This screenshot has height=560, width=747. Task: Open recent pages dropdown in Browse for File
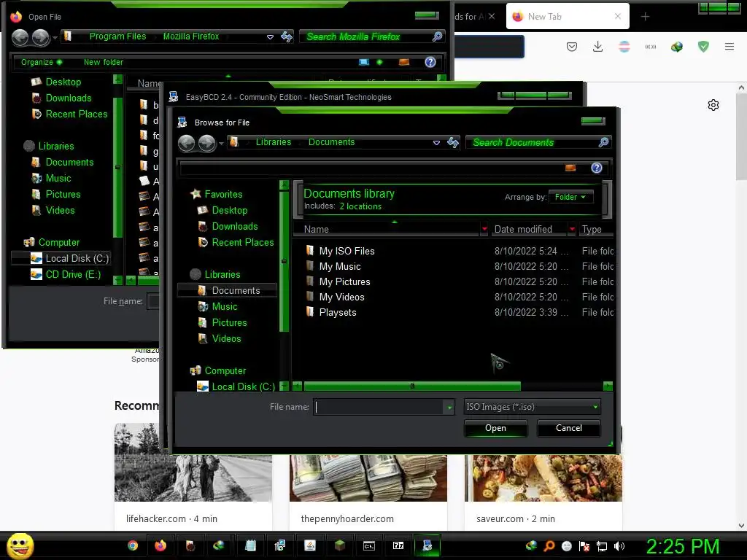click(221, 143)
